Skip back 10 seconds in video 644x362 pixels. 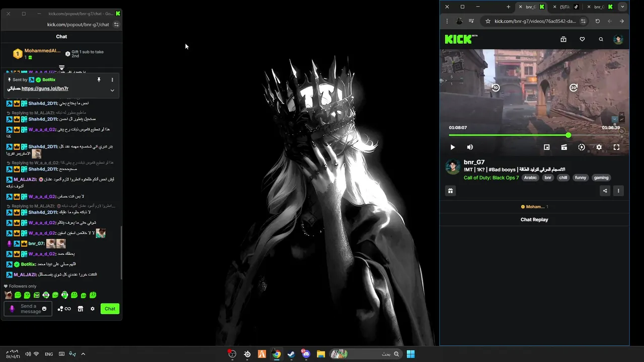496,87
